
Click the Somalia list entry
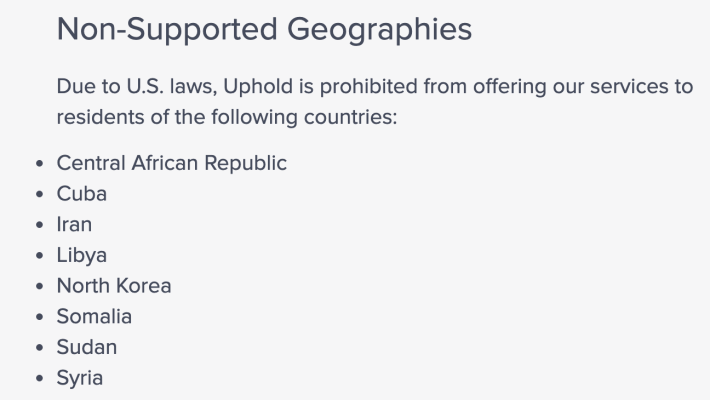click(94, 317)
